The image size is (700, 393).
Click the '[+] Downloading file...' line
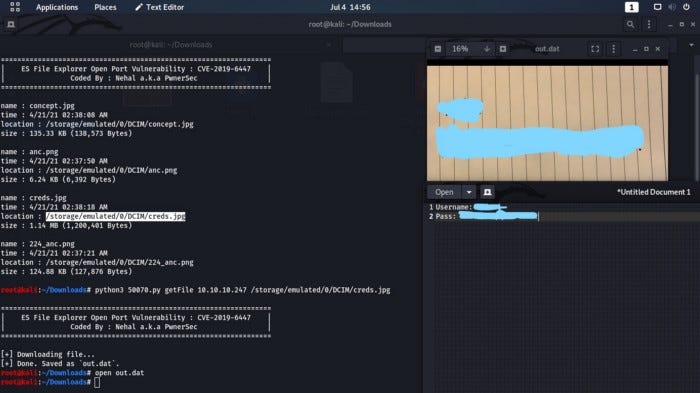[x=47, y=355]
